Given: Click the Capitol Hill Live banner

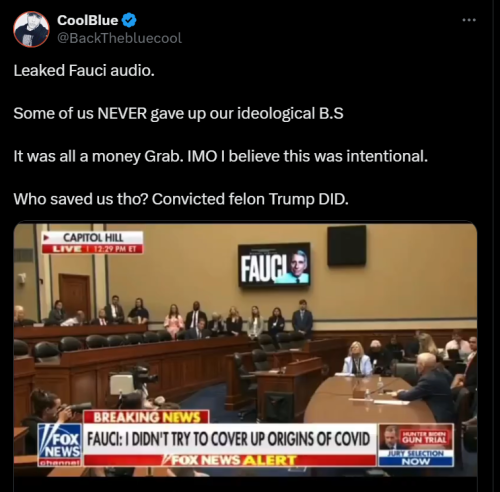Looking at the screenshot, I should click(93, 242).
